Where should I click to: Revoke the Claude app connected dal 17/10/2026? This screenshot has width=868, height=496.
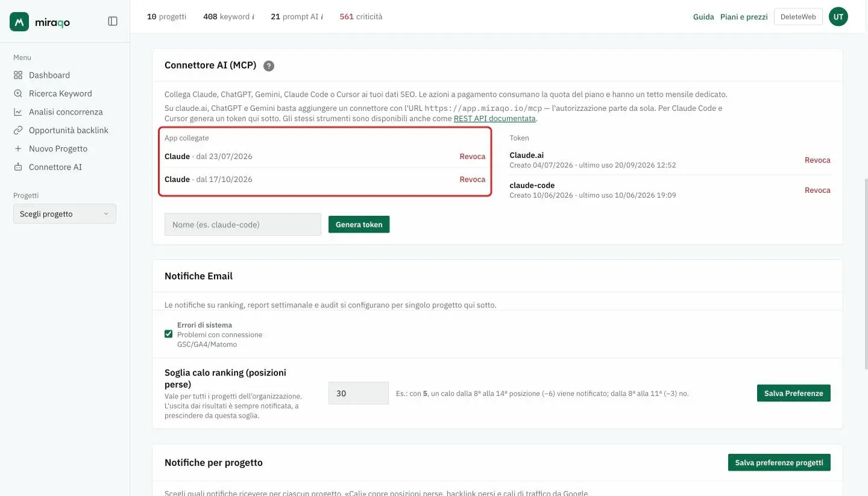473,179
